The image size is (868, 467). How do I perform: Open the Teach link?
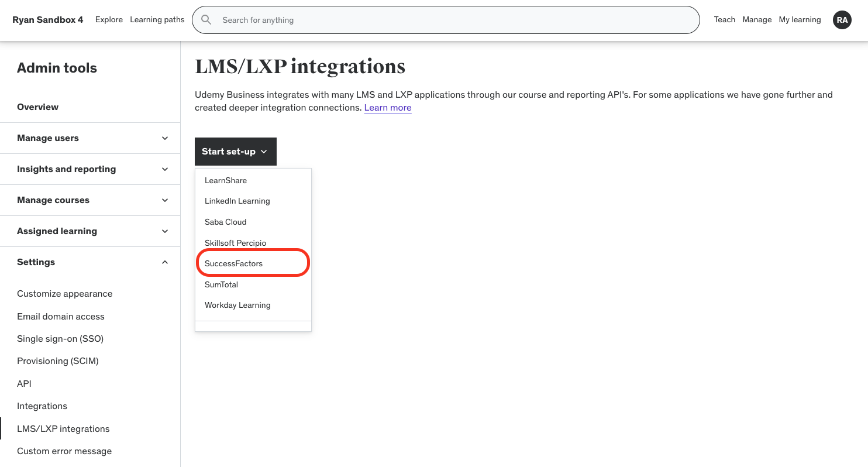pos(724,20)
